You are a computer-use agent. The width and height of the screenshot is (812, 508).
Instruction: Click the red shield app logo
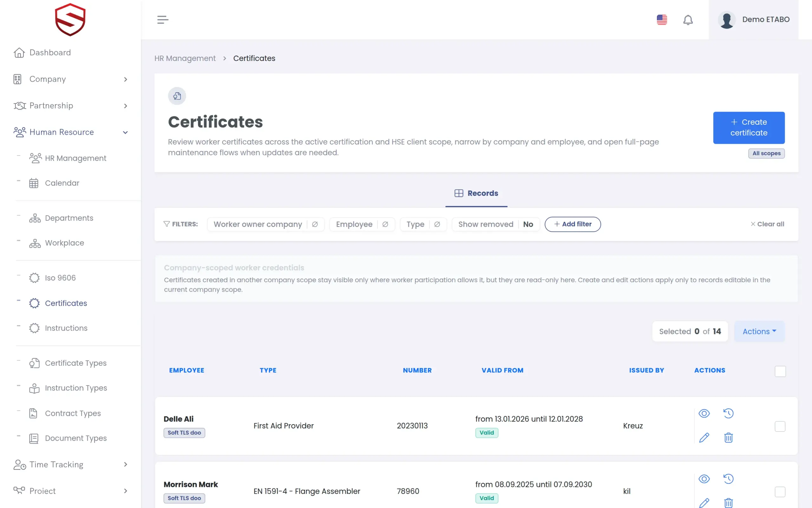[70, 19]
